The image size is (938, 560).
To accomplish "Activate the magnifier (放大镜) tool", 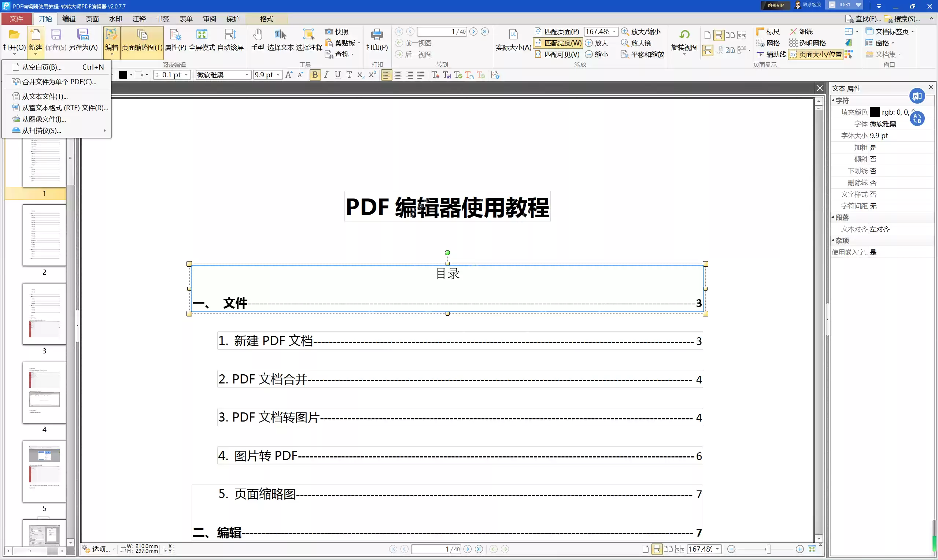I will pos(637,43).
